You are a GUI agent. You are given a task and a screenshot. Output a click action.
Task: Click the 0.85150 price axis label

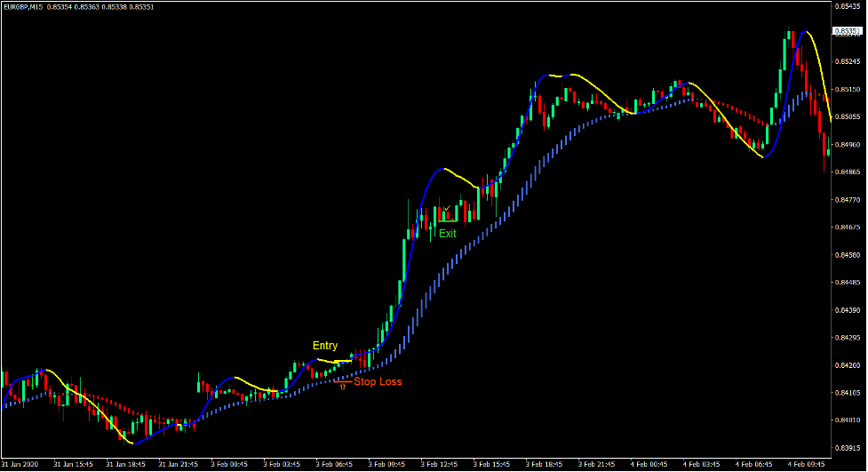848,90
